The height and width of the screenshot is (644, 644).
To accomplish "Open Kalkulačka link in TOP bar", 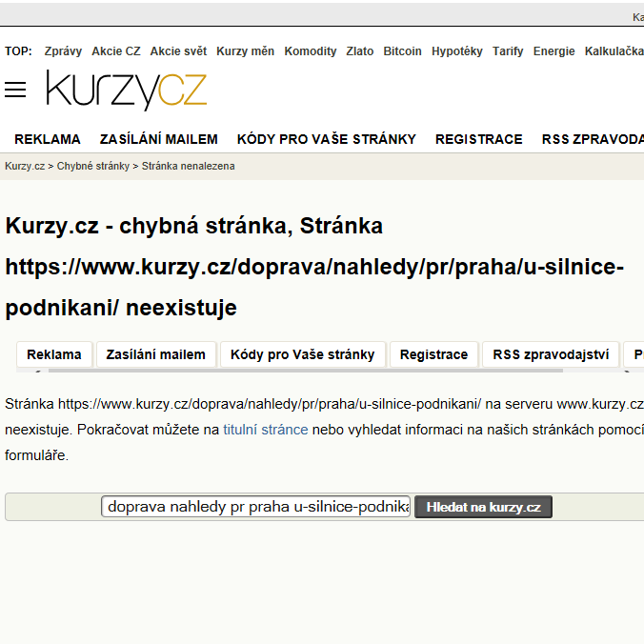I will pos(614,51).
